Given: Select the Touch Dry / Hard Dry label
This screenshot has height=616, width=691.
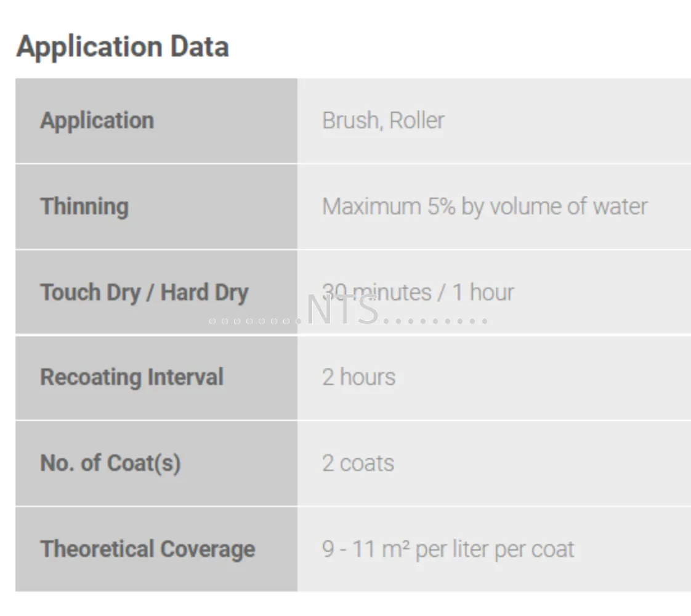Looking at the screenshot, I should 144,292.
